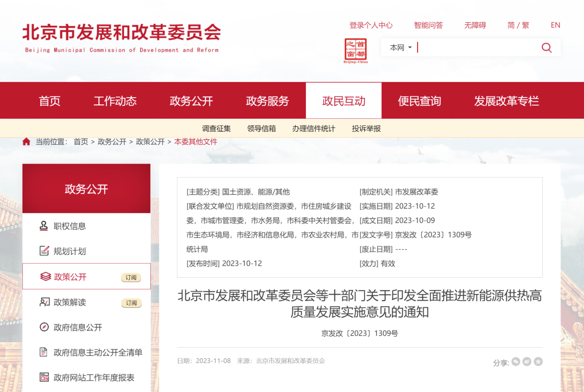
Task: Click the 首都之窗 red seal logo
Action: (356, 50)
